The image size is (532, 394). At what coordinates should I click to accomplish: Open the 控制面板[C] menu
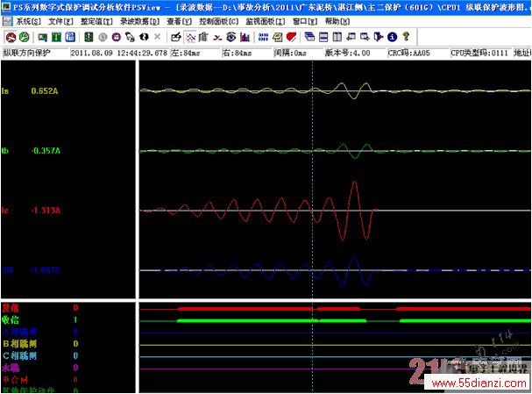[219, 21]
